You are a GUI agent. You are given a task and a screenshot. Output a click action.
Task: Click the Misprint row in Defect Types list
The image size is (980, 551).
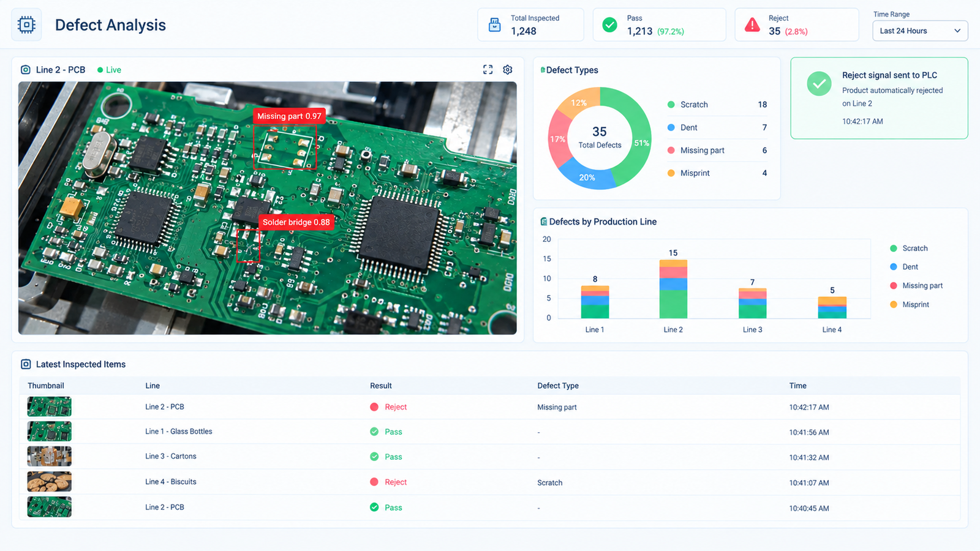point(717,173)
